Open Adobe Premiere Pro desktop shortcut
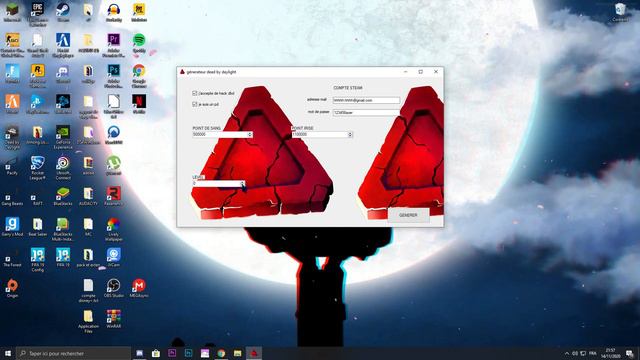 pos(113,44)
